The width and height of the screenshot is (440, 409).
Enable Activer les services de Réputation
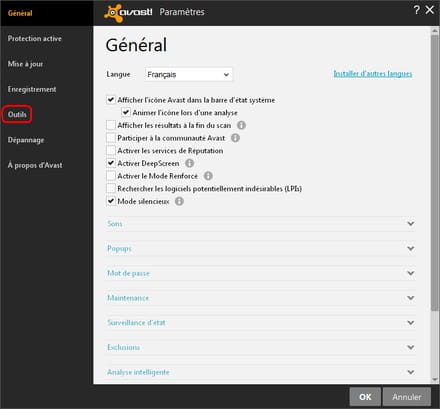[x=111, y=150]
